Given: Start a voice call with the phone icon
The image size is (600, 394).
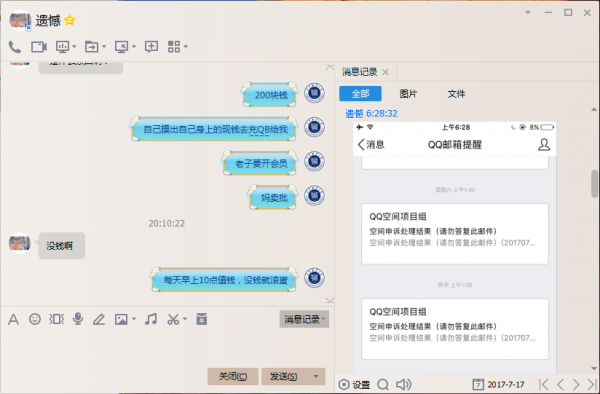Looking at the screenshot, I should [15, 47].
